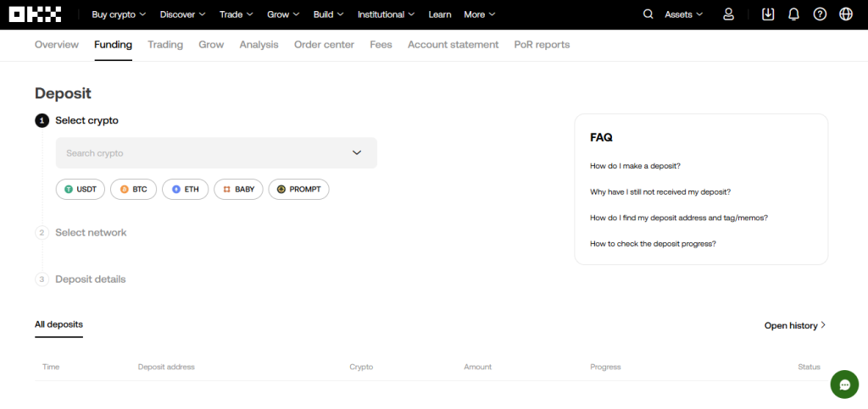
Task: Expand the Buy crypto menu
Action: [x=119, y=14]
